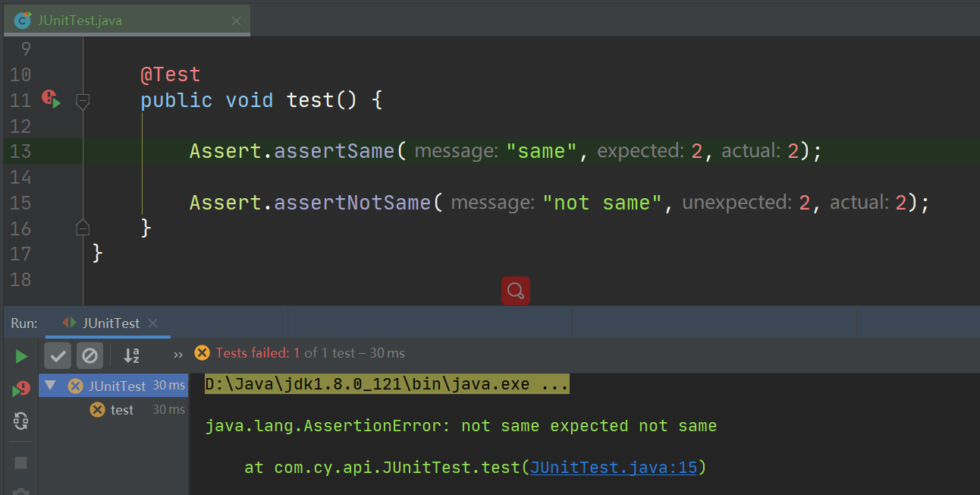
Task: Collapse the test method using the gutter arrow
Action: pyautogui.click(x=82, y=101)
